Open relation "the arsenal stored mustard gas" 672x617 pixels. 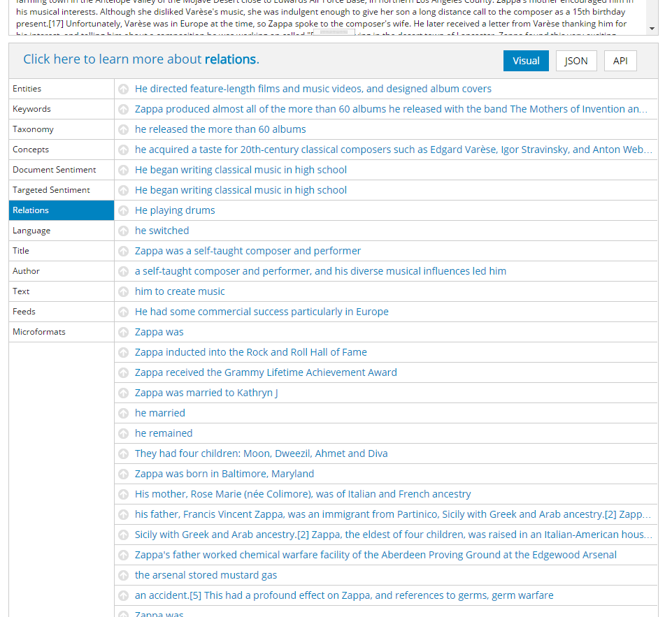[206, 575]
